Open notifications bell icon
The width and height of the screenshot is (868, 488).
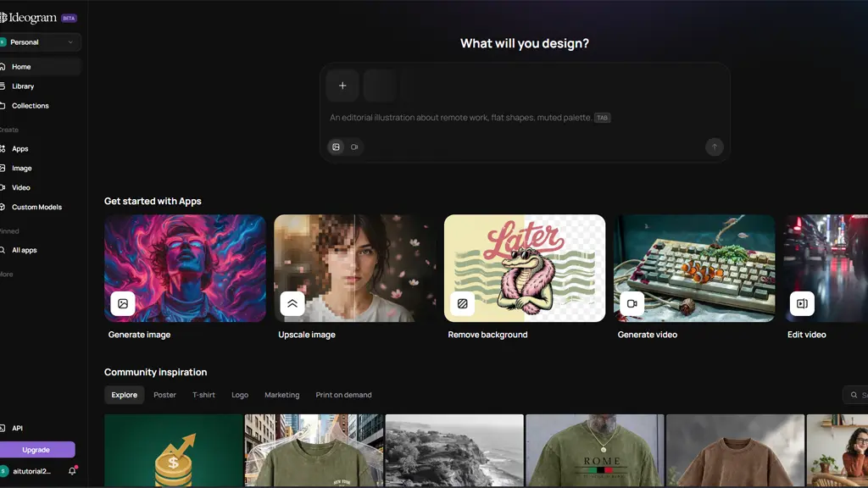tap(72, 471)
